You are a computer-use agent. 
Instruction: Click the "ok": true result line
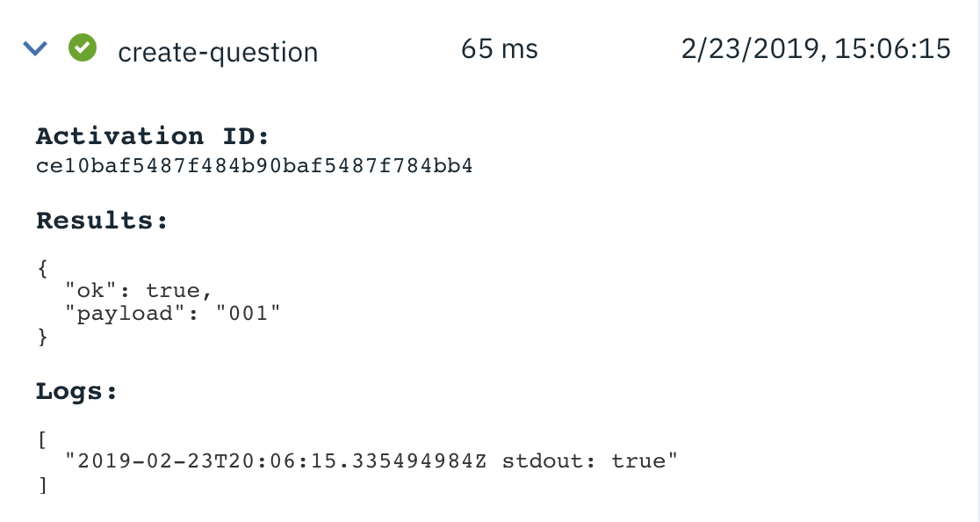coord(139,291)
